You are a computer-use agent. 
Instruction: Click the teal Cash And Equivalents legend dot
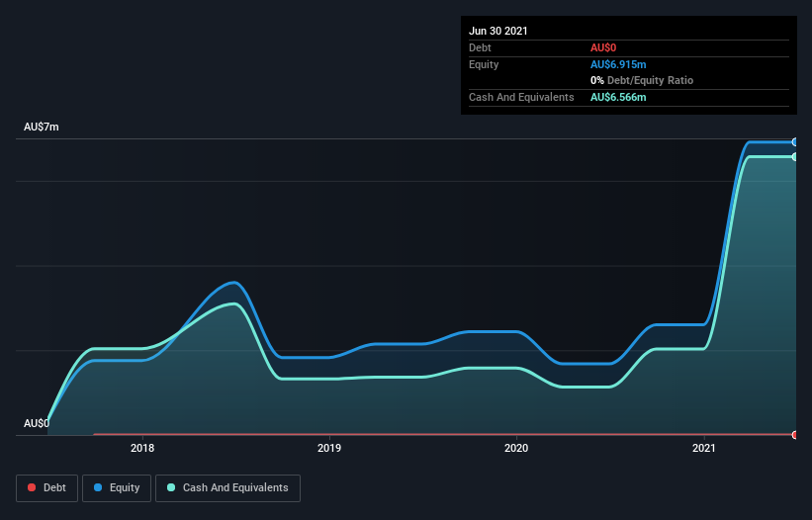tap(171, 487)
